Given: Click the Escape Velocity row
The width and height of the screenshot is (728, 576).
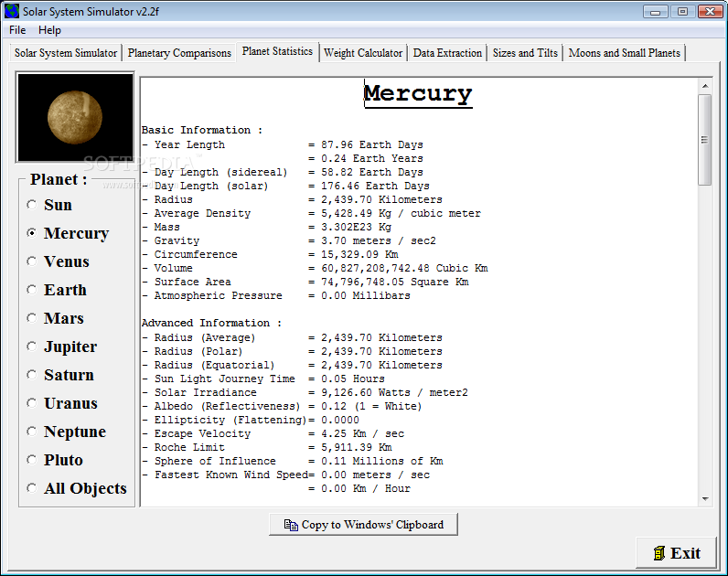Looking at the screenshot, I should (x=273, y=434).
